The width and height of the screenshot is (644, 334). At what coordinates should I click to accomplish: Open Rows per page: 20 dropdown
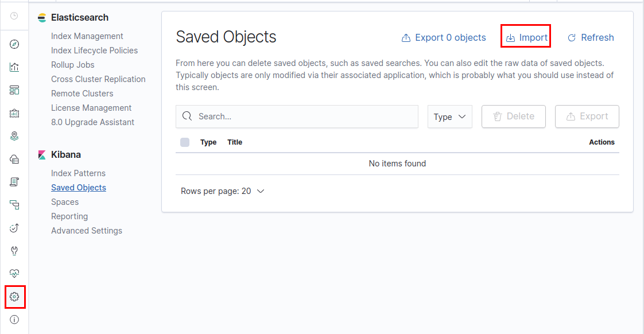click(x=222, y=191)
